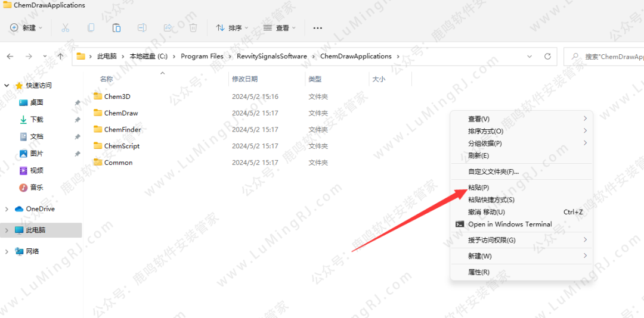This screenshot has width=644, height=318.
Task: Click the Up directory arrow icon
Action: click(x=60, y=57)
